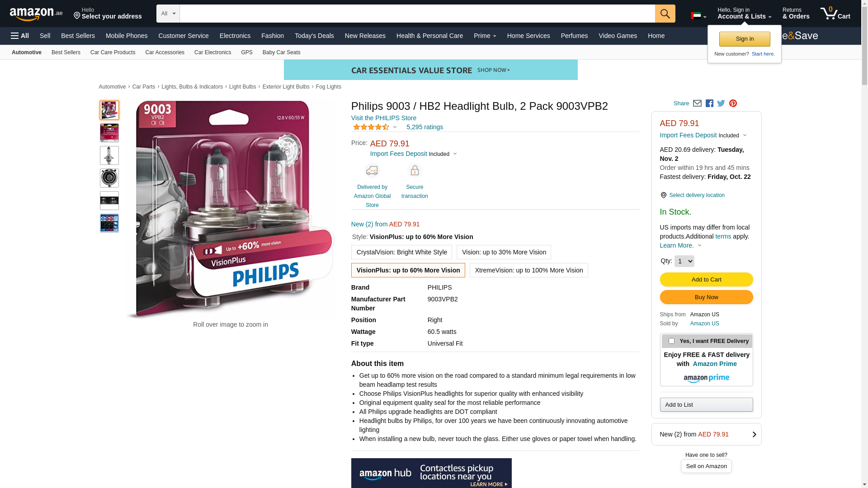Image resolution: width=868 pixels, height=488 pixels.
Task: Share product on Twitter
Action: pyautogui.click(x=721, y=103)
